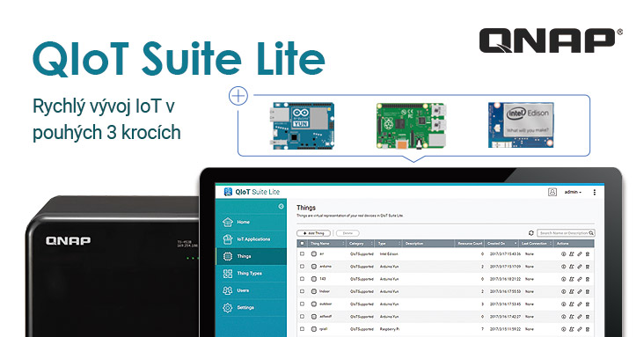Click connect link icon in arduino row
The height and width of the screenshot is (337, 644).
click(x=580, y=267)
